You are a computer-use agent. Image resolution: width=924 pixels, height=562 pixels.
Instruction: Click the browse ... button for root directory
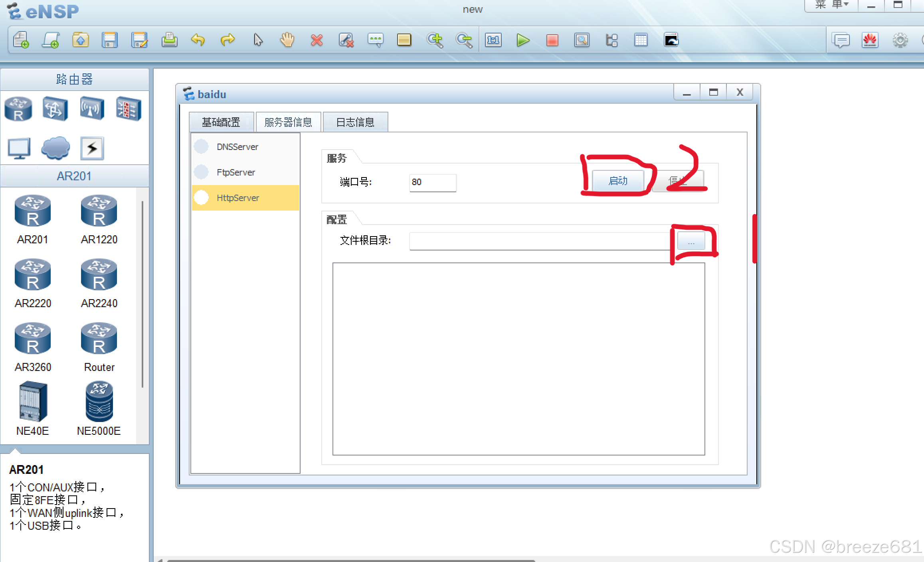coord(691,242)
